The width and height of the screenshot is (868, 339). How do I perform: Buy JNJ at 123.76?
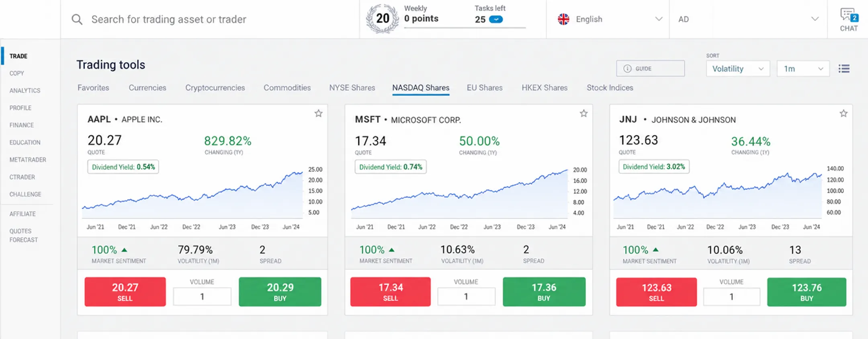click(807, 292)
